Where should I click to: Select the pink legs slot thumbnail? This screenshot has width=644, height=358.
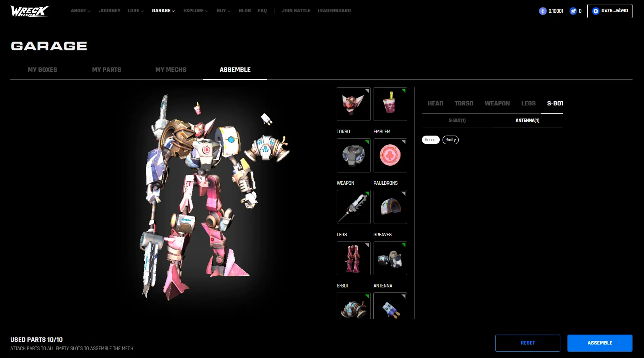pyautogui.click(x=353, y=258)
